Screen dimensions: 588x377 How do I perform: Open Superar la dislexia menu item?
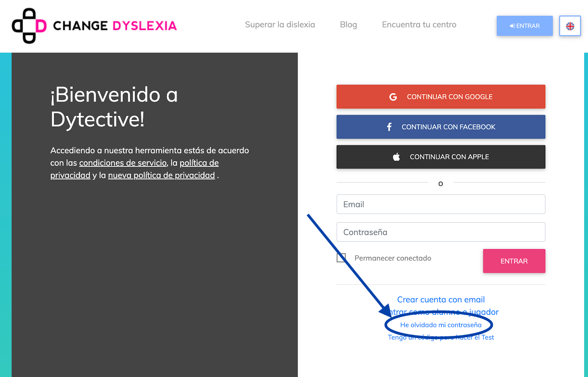pyautogui.click(x=280, y=25)
